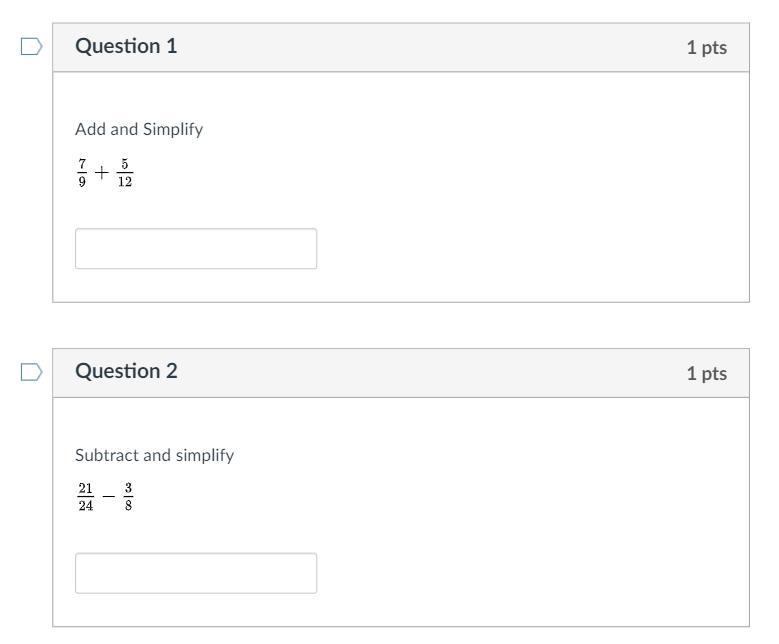Click the "Subtract and simplify" instruction text
The image size is (779, 644).
[154, 455]
